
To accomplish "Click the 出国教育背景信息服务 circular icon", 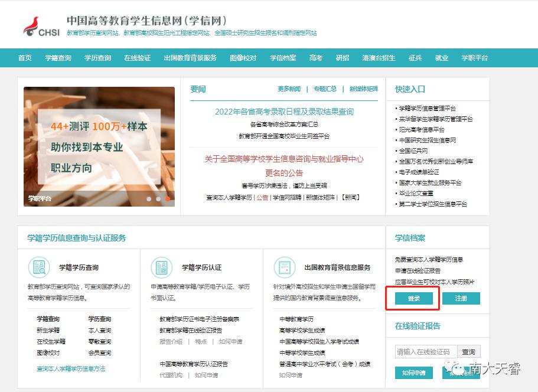I will (286, 268).
